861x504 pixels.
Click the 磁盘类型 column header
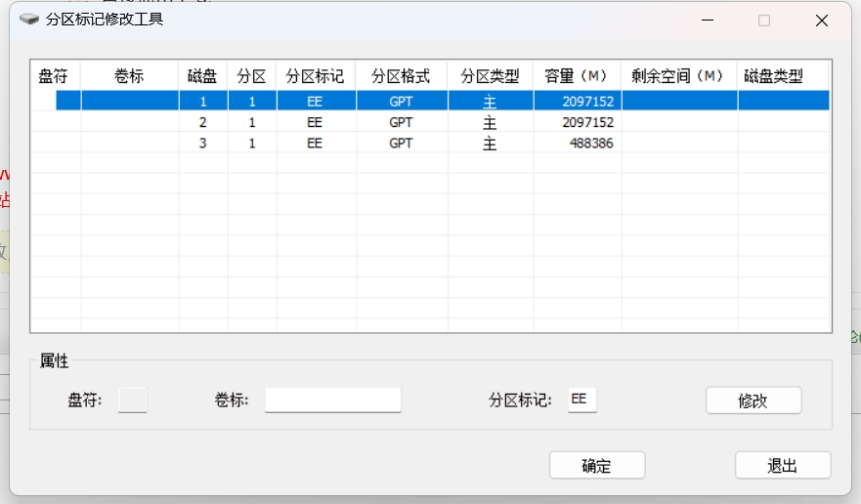pyautogui.click(x=773, y=76)
